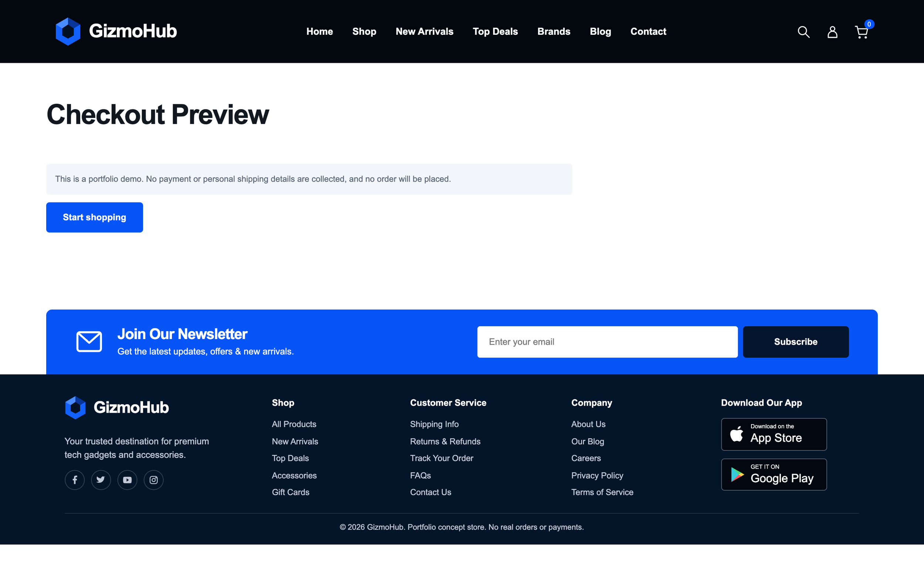Click the portfolio demo notice text
The image size is (924, 578).
pyautogui.click(x=253, y=179)
